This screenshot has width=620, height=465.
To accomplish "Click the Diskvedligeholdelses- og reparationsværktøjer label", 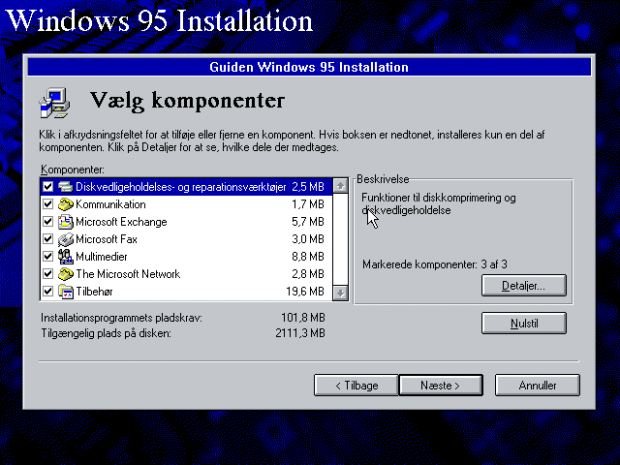I will coord(181,187).
